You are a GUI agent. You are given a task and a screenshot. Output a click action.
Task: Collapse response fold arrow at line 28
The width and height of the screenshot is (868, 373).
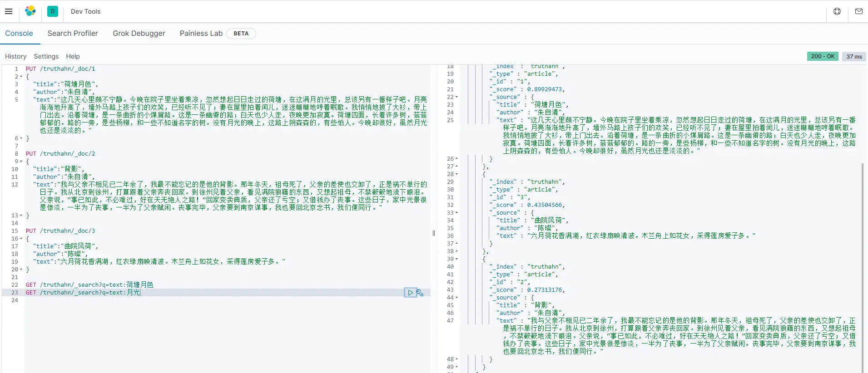tap(457, 174)
